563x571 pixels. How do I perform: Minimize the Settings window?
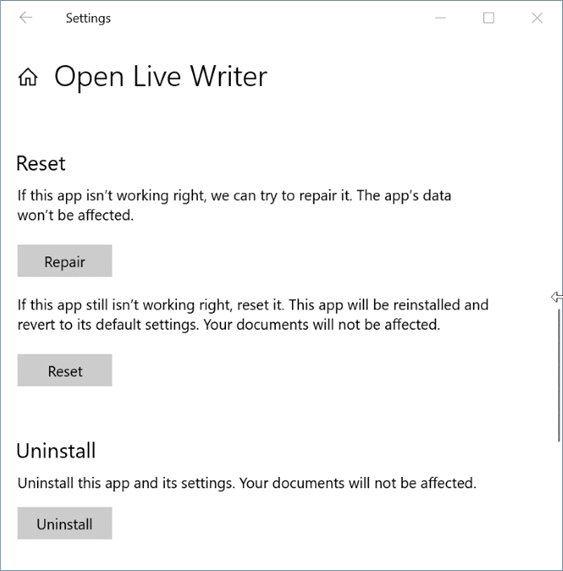pos(440,17)
